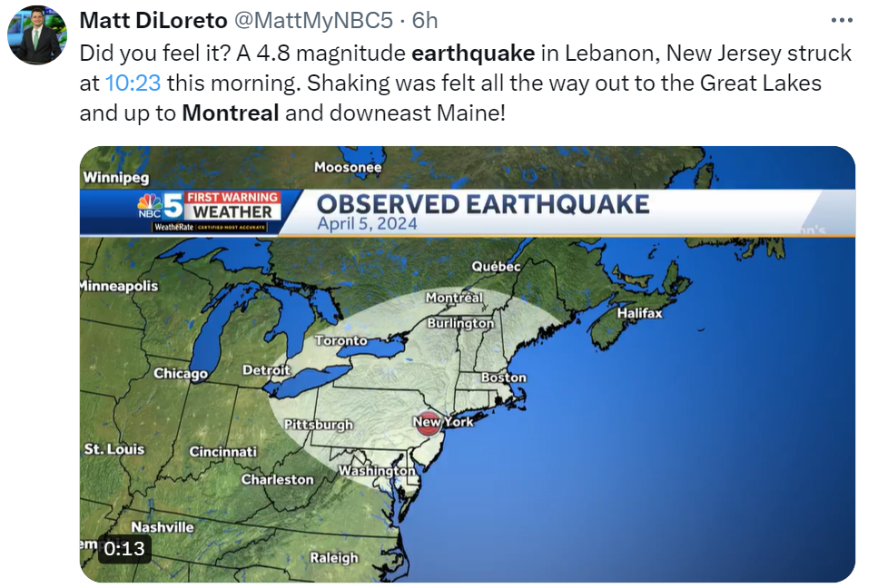Click the bold Montreal keyword in tweet
Screen dimensions: 878x588
[231, 113]
